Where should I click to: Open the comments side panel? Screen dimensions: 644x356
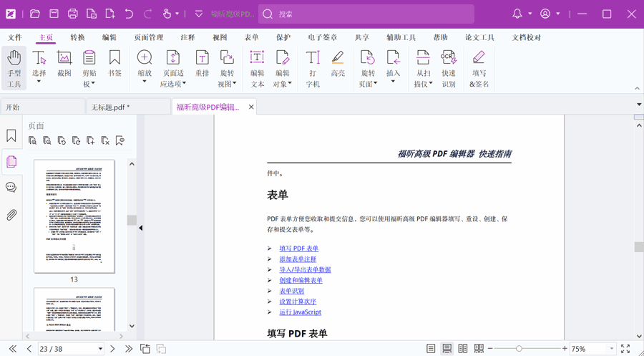point(11,188)
